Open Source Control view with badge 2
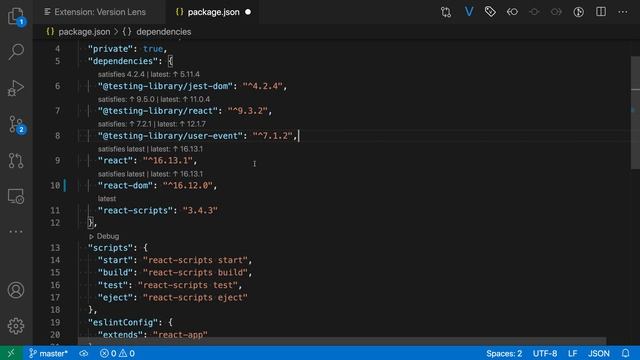 [16, 124]
